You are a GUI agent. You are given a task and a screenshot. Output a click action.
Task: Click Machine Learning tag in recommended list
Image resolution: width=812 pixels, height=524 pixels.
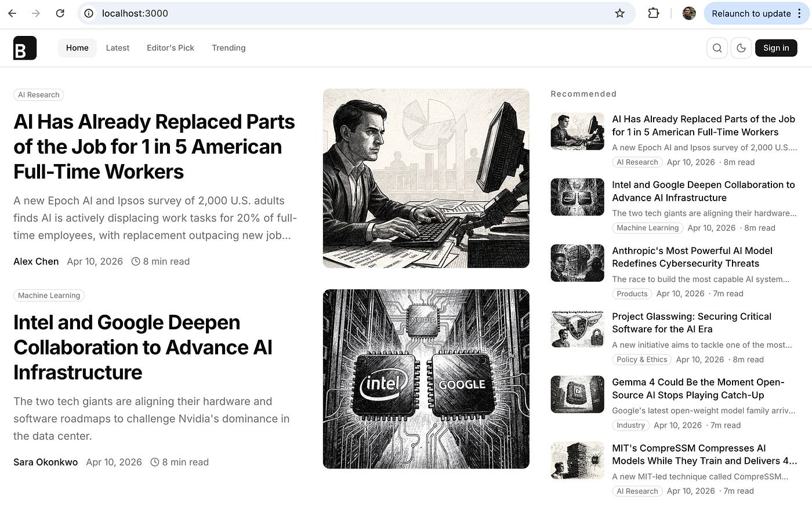pyautogui.click(x=647, y=228)
